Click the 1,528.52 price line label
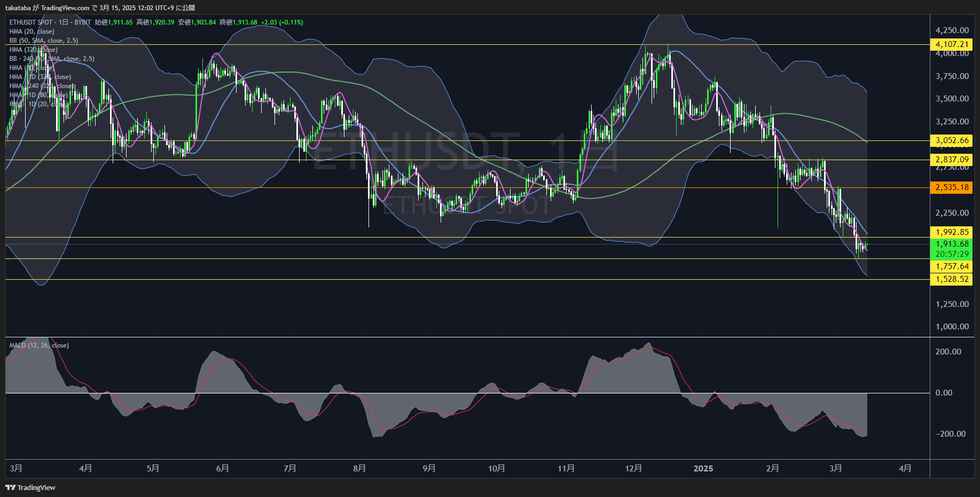Viewport: 980px width, 497px height. pos(951,279)
